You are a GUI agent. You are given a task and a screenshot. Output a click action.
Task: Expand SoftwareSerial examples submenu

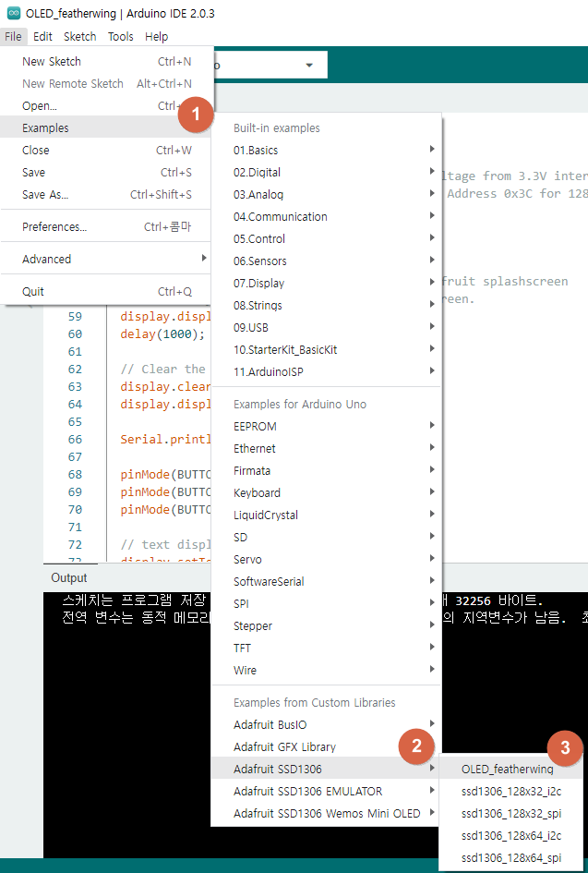[327, 582]
